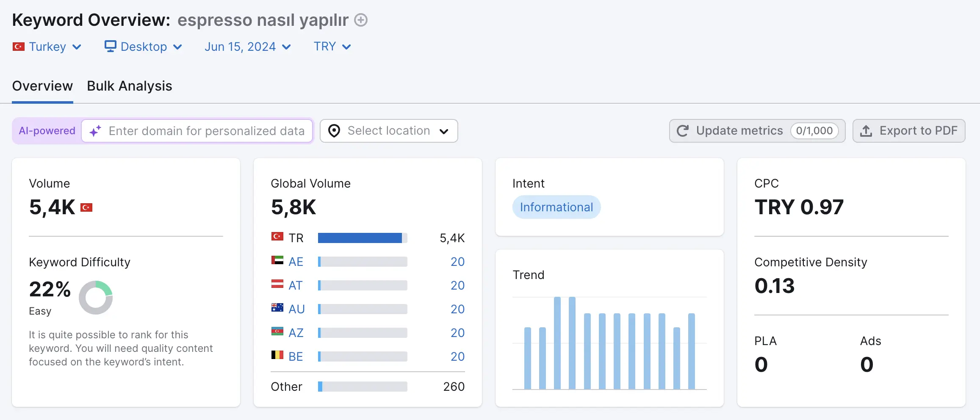The width and height of the screenshot is (980, 420).
Task: Open the Turkey country dropdown
Action: click(x=47, y=47)
